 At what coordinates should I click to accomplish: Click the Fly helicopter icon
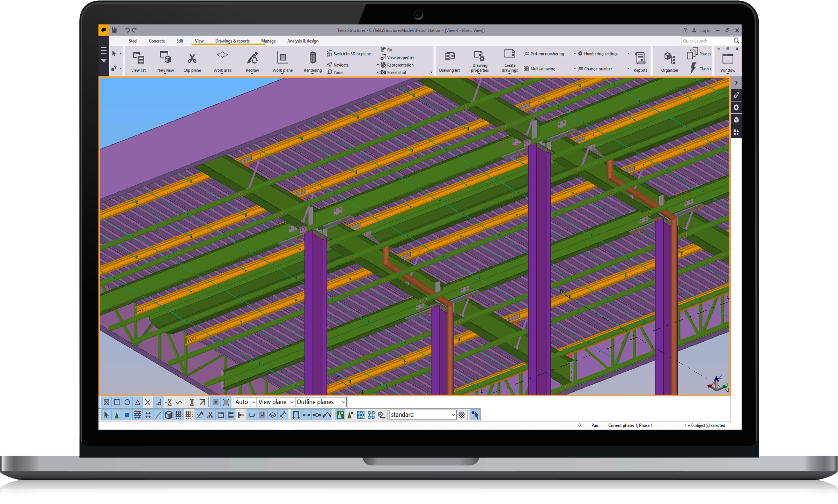383,50
